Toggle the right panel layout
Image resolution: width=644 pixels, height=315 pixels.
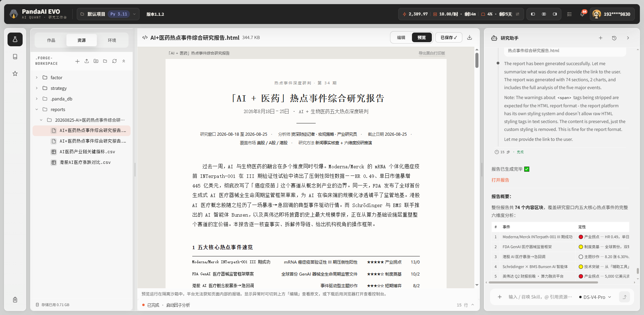coord(555,14)
